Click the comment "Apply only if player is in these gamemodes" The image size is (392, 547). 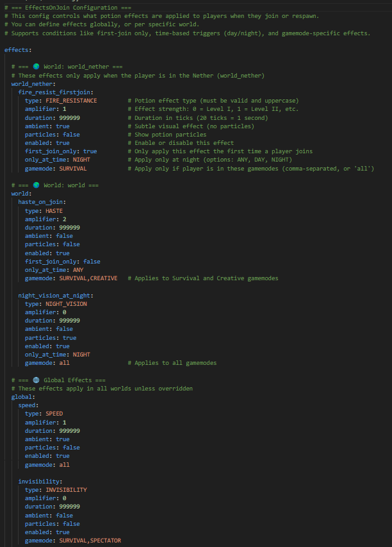pyautogui.click(x=251, y=169)
